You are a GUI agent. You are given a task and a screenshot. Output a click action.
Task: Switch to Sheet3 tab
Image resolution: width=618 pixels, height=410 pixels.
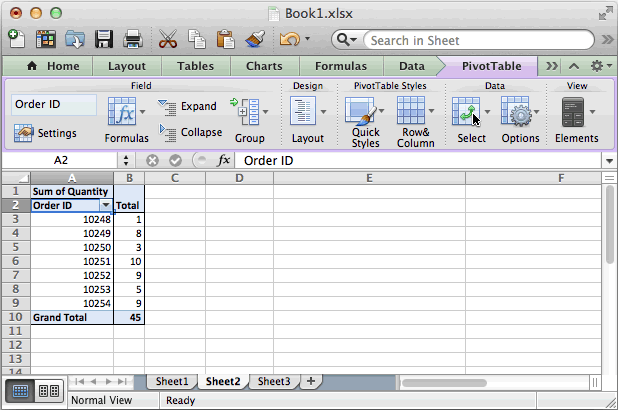[x=274, y=381]
